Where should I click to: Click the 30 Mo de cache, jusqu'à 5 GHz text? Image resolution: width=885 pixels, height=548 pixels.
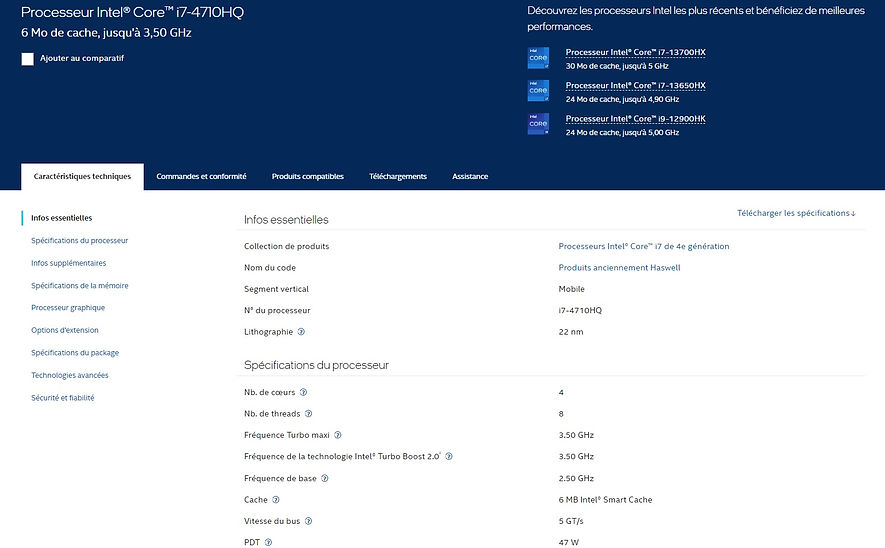pos(617,66)
